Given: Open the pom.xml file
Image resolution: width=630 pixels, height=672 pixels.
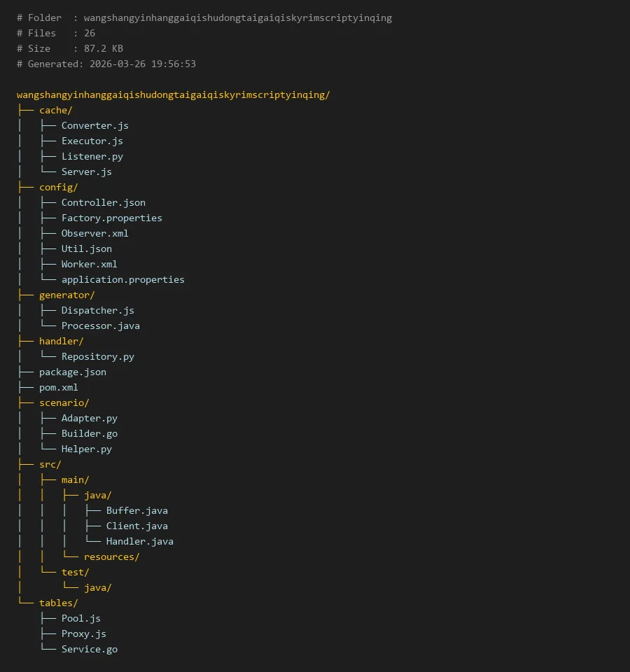Looking at the screenshot, I should [x=58, y=388].
